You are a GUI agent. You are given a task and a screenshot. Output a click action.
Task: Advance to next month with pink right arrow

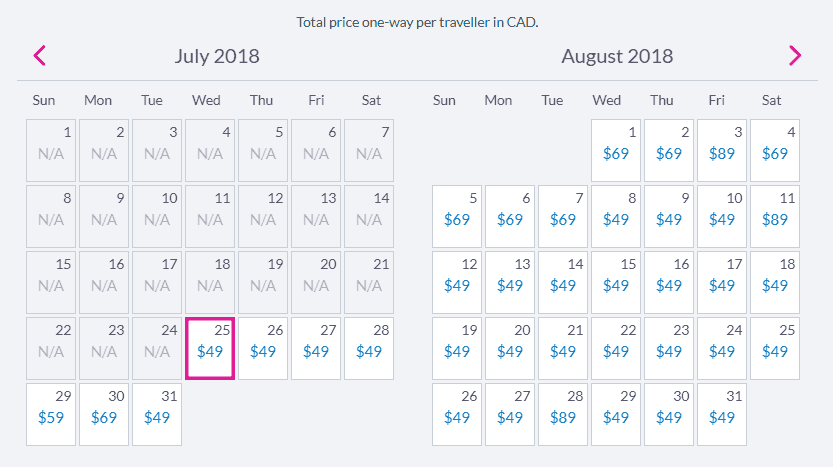(x=795, y=55)
